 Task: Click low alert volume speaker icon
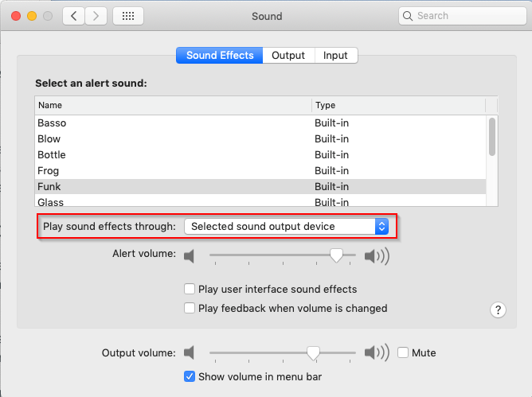[189, 256]
